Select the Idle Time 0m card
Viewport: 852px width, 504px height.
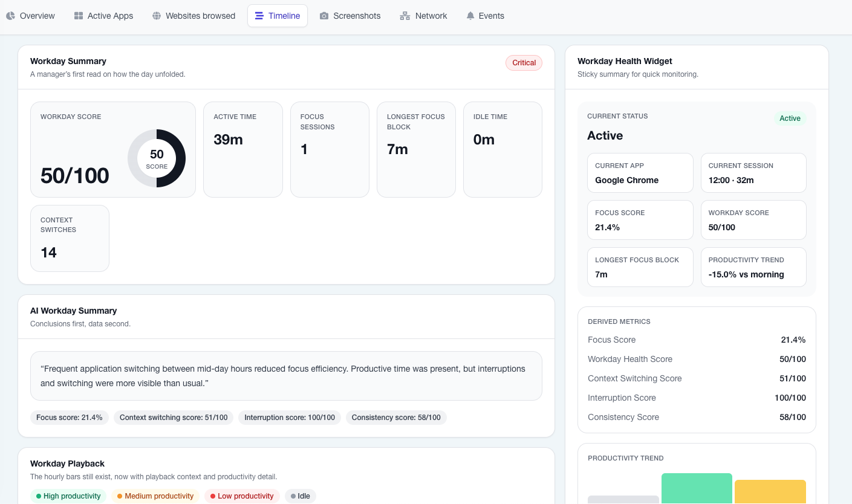coord(502,149)
